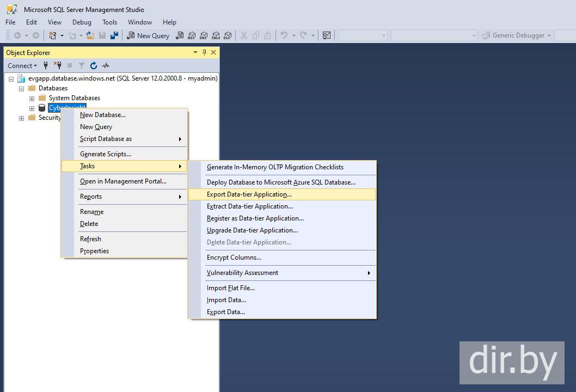576x392 pixels.
Task: Pin the Object Explorer panel
Action: point(205,52)
